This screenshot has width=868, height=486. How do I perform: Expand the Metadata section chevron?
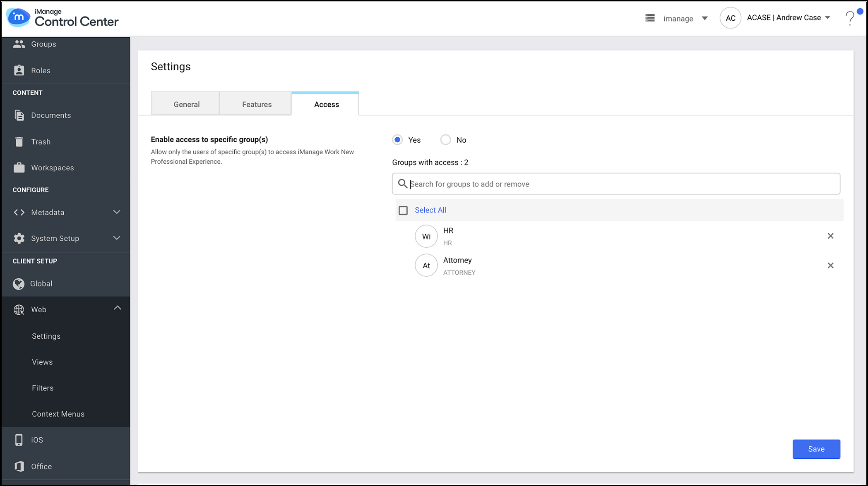pos(117,212)
